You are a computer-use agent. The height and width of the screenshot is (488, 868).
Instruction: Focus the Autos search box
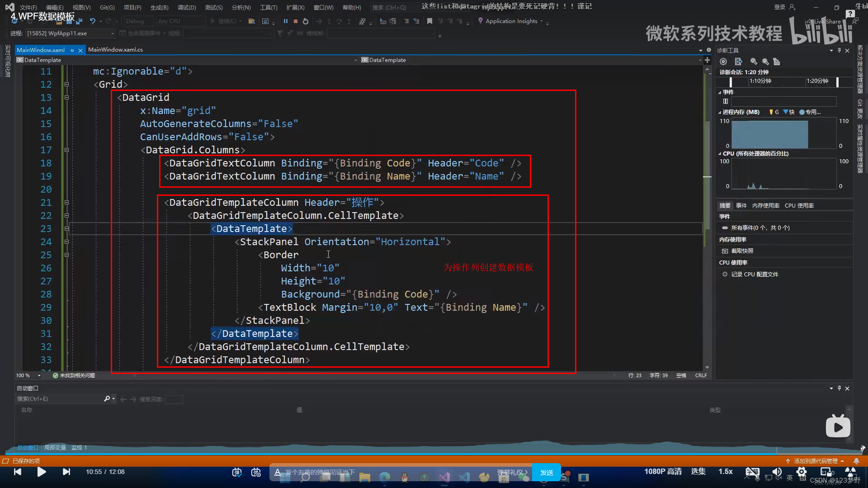tap(60, 399)
